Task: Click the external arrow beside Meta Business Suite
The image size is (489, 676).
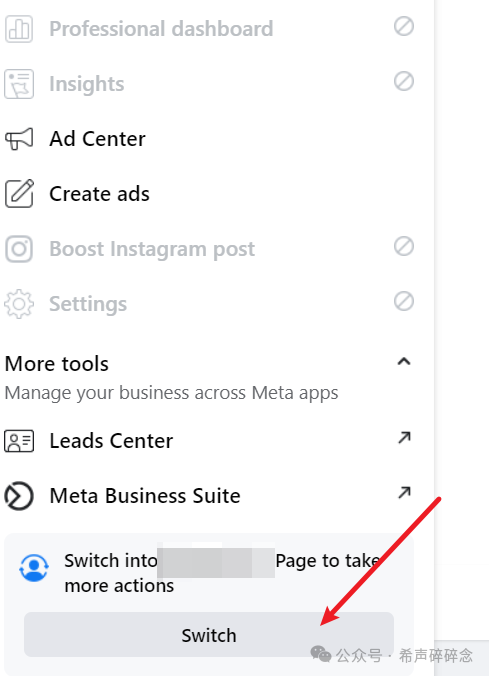Action: 404,492
